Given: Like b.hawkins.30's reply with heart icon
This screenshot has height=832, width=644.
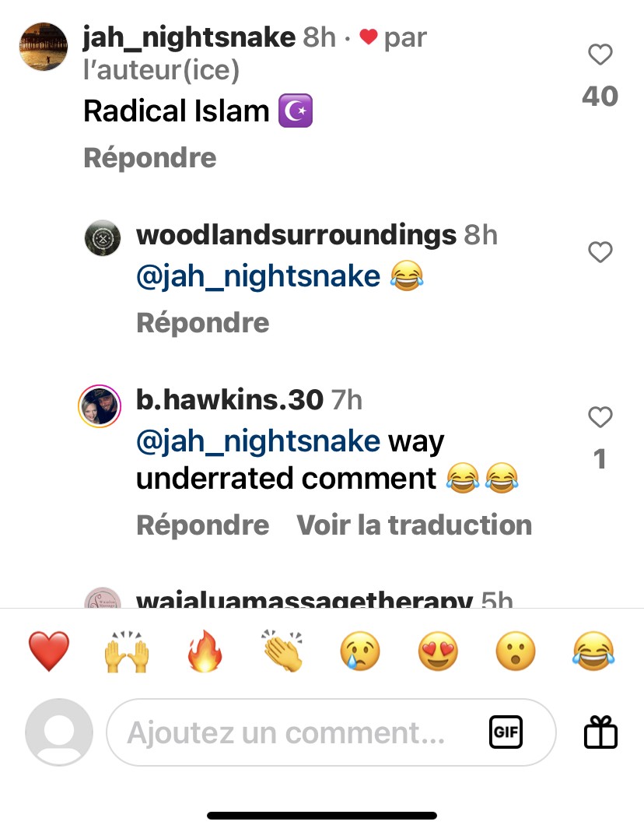Looking at the screenshot, I should click(600, 417).
